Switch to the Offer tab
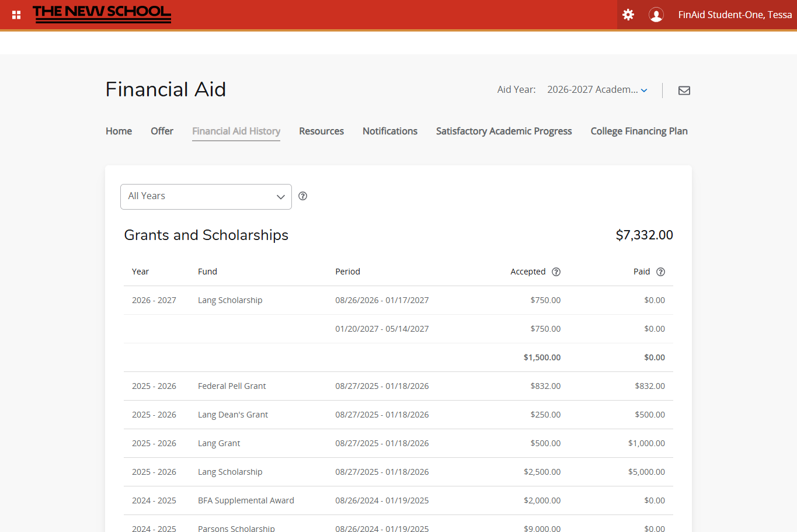Viewport: 797px width, 532px height. (162, 131)
